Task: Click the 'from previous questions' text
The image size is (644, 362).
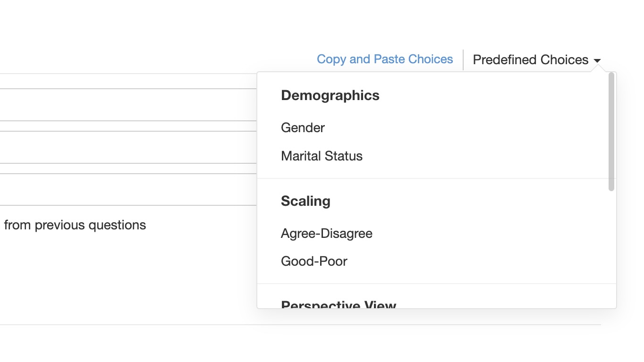Action: (75, 225)
